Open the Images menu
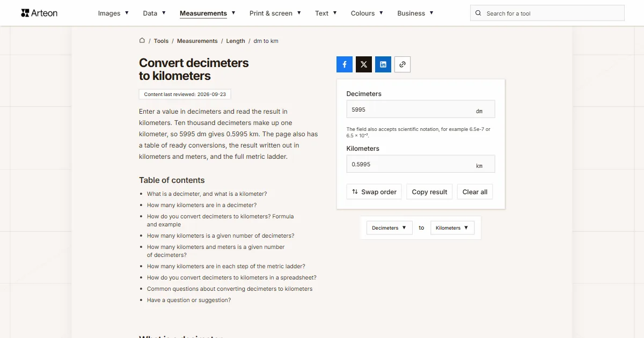The height and width of the screenshot is (338, 644). pos(113,13)
